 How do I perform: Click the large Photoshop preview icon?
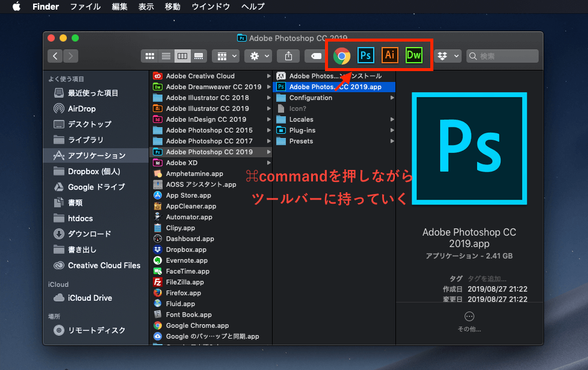[469, 148]
